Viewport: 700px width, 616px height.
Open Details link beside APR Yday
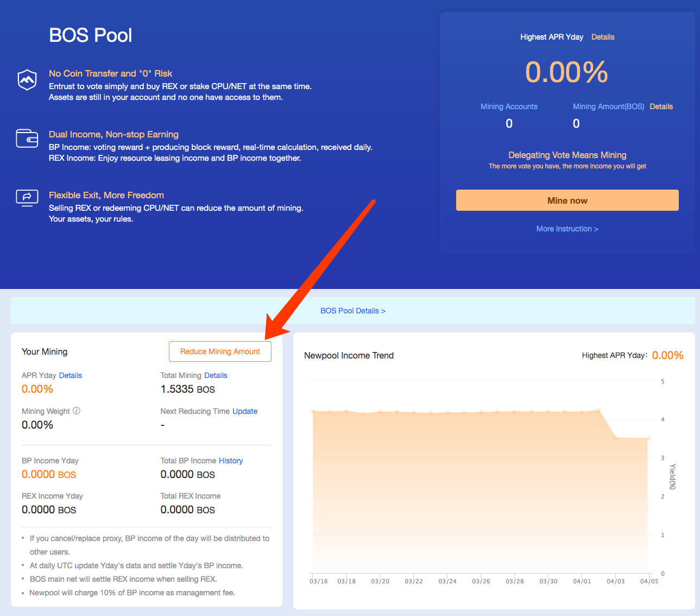[x=71, y=375]
